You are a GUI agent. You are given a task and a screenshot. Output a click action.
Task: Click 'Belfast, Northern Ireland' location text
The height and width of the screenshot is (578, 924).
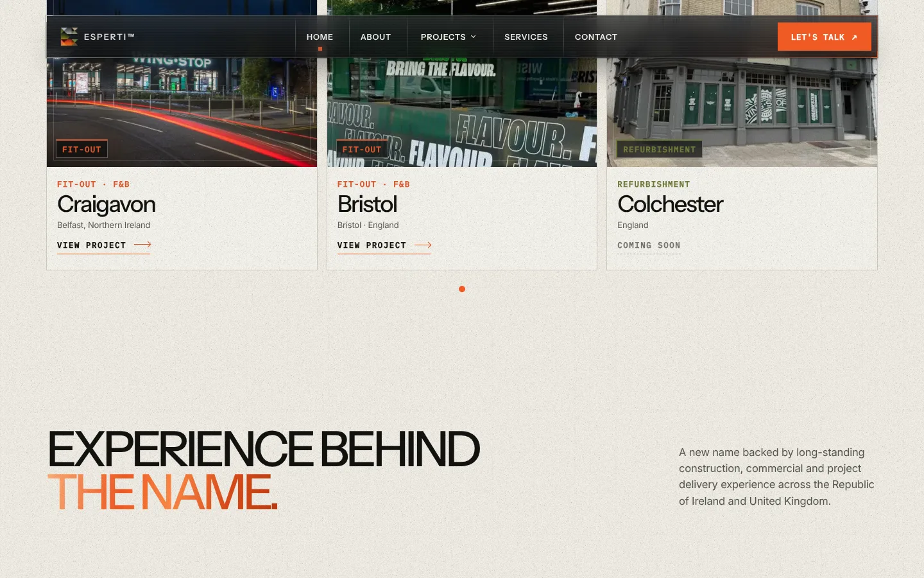(103, 225)
